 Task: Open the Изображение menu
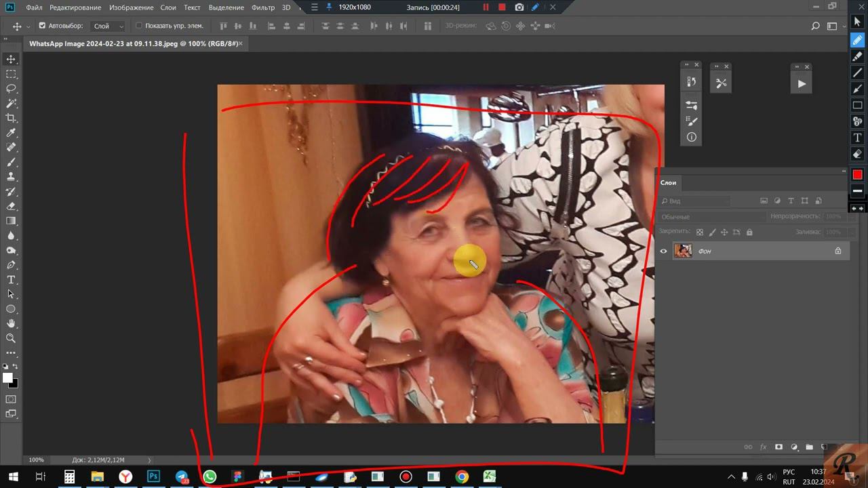pyautogui.click(x=132, y=7)
